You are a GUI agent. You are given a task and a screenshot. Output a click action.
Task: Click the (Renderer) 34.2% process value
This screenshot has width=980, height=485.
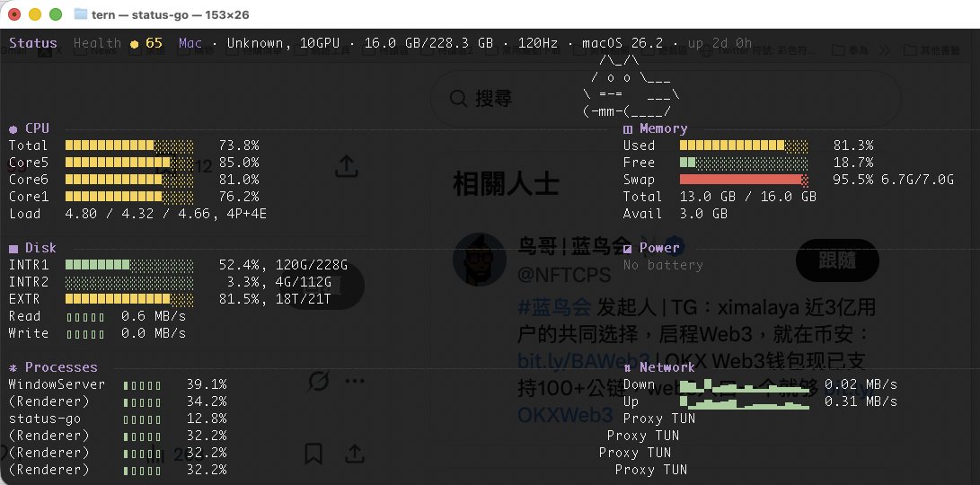point(207,401)
